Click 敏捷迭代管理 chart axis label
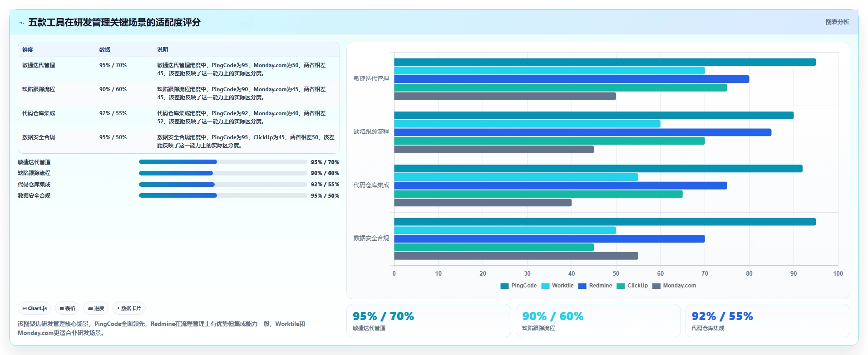The image size is (868, 355). click(x=371, y=78)
